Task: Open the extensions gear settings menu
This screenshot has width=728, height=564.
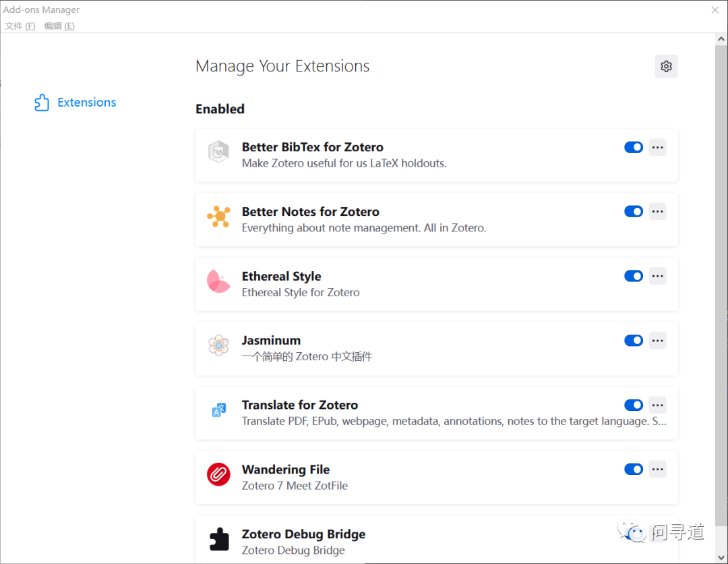Action: [666, 66]
